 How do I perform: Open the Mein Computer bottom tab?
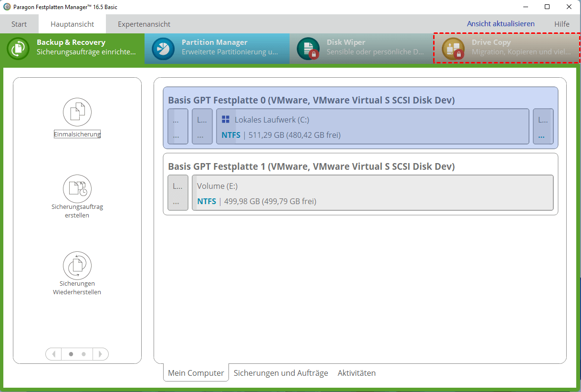point(196,373)
